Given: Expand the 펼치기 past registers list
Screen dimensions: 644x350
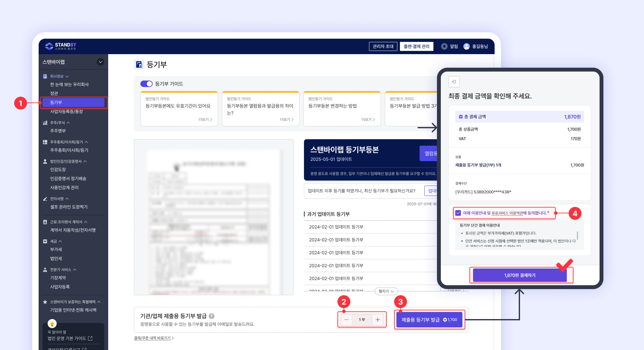Looking at the screenshot, I should click(386, 291).
